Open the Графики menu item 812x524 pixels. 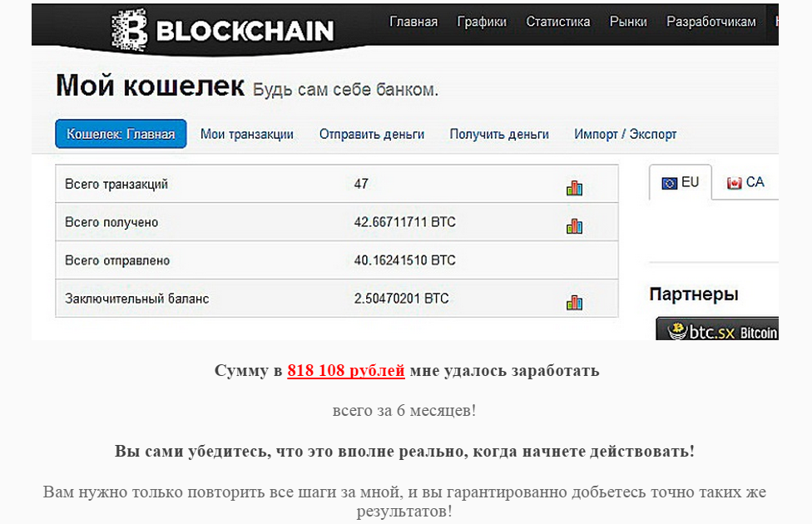click(x=482, y=22)
